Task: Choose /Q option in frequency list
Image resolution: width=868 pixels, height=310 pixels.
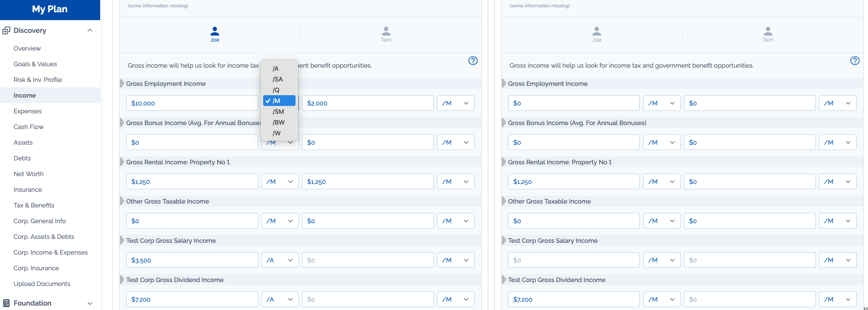Action: 279,90
